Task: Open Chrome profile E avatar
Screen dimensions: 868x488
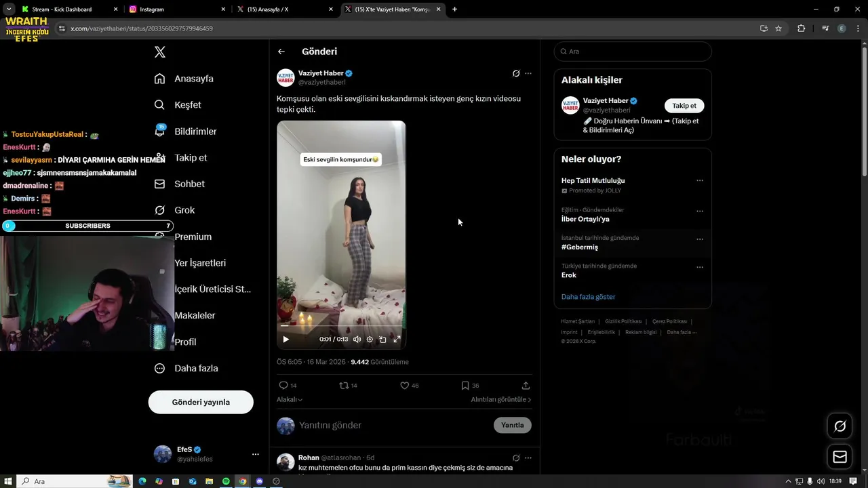Action: pyautogui.click(x=842, y=28)
